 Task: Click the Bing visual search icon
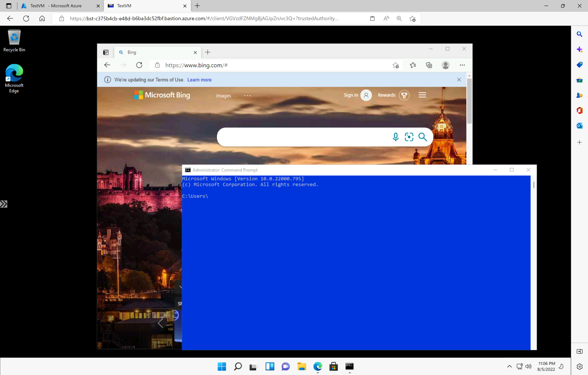click(x=409, y=136)
